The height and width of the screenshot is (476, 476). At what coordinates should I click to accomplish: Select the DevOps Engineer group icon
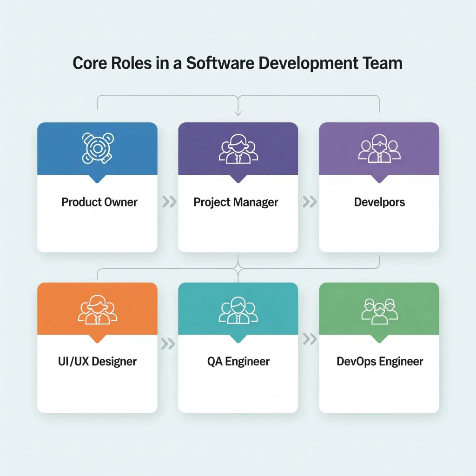pyautogui.click(x=379, y=309)
